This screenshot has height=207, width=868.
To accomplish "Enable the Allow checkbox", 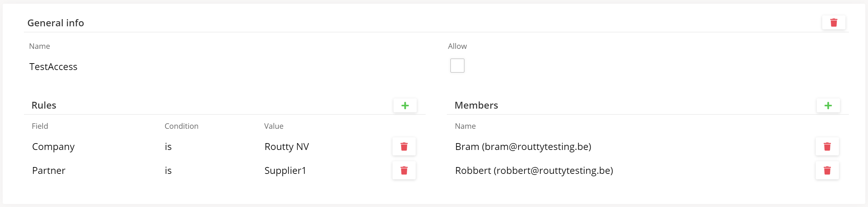I will coord(457,66).
